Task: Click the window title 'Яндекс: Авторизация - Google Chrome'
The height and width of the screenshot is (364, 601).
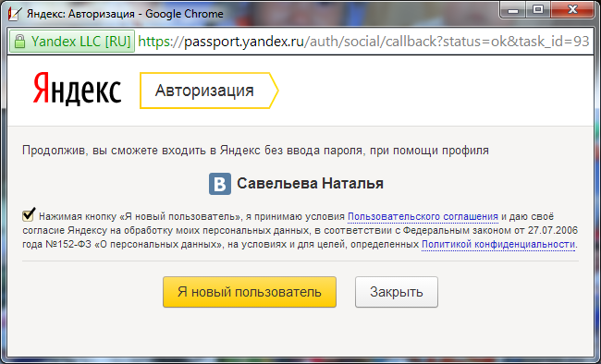Action: 125,14
